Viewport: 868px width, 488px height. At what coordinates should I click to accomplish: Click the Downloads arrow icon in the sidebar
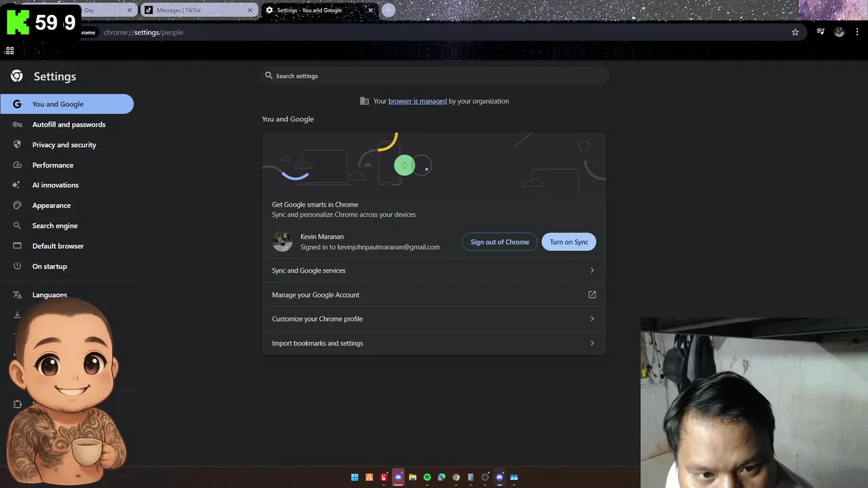[x=17, y=314]
